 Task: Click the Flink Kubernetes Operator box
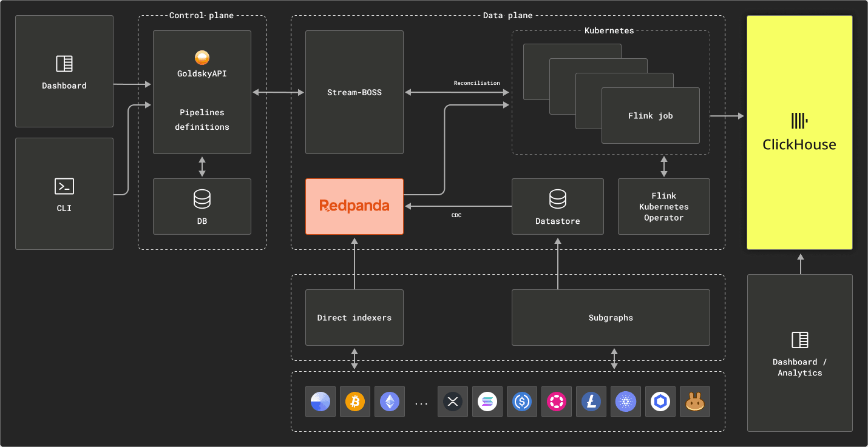tap(663, 206)
